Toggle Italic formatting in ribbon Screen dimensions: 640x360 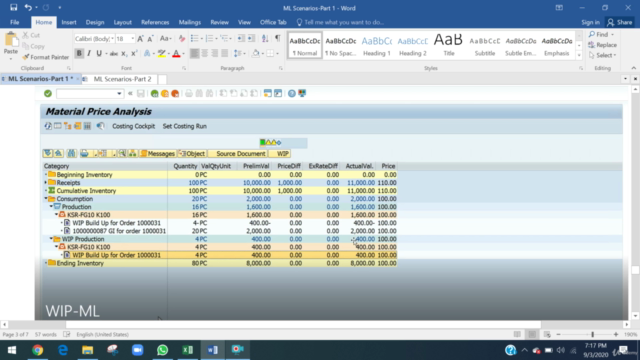(89, 53)
